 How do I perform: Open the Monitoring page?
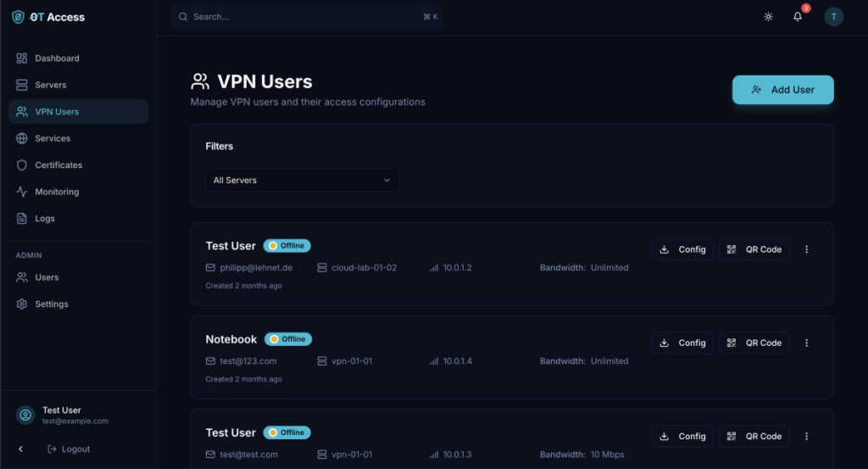point(57,192)
